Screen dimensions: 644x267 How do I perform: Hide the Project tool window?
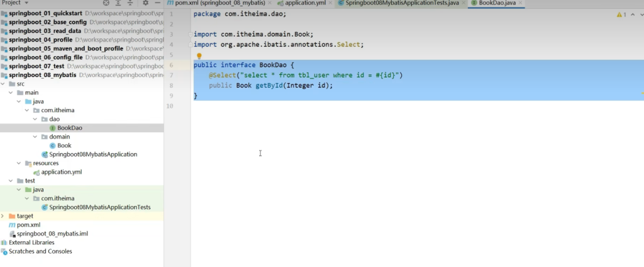(157, 3)
